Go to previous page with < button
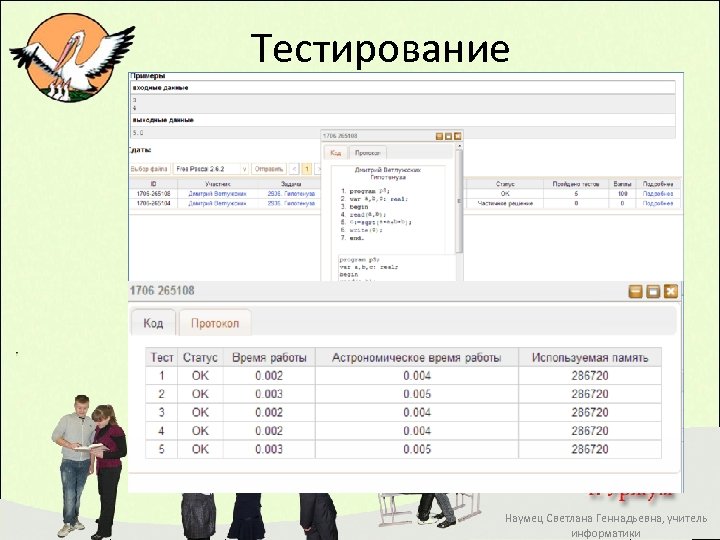The height and width of the screenshot is (540, 720). 294,169
